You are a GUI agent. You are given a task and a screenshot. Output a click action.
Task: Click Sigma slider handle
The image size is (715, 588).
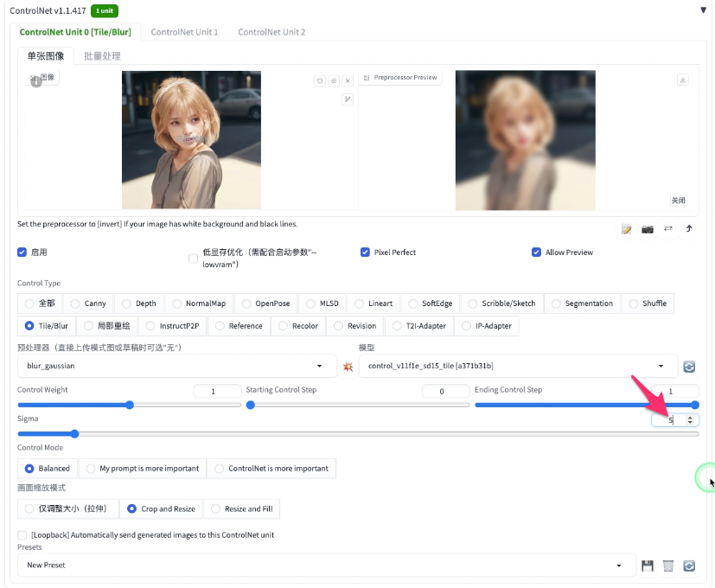[74, 434]
